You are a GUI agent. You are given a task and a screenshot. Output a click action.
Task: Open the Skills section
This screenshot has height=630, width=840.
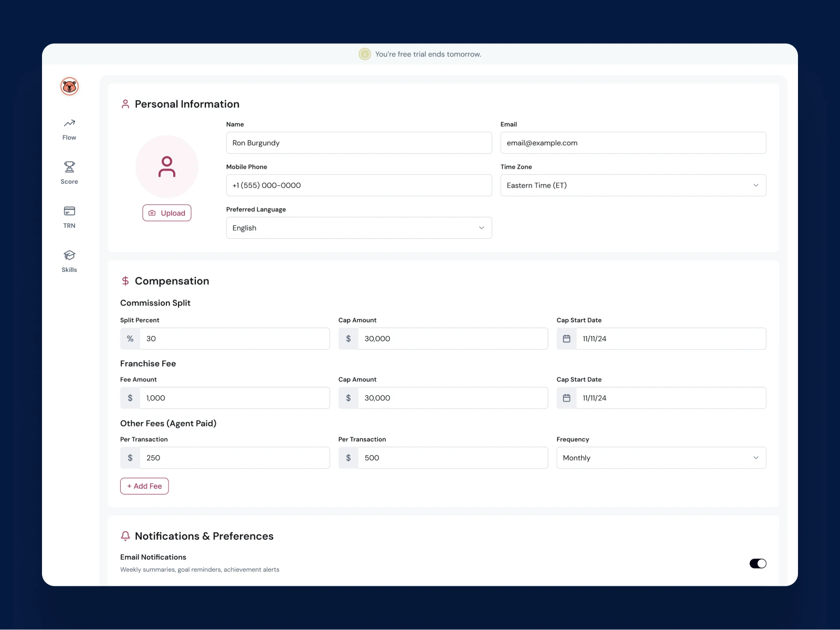click(x=69, y=261)
